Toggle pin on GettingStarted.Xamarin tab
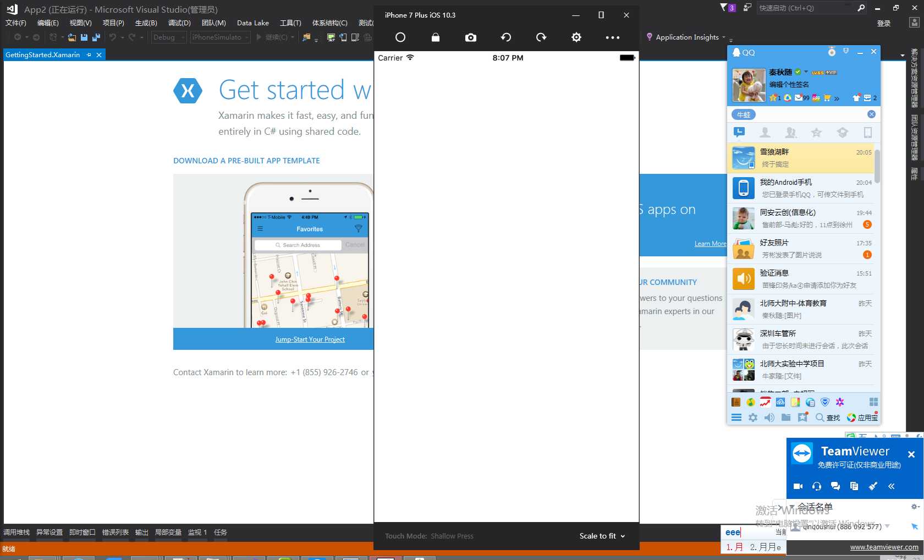 (x=89, y=55)
